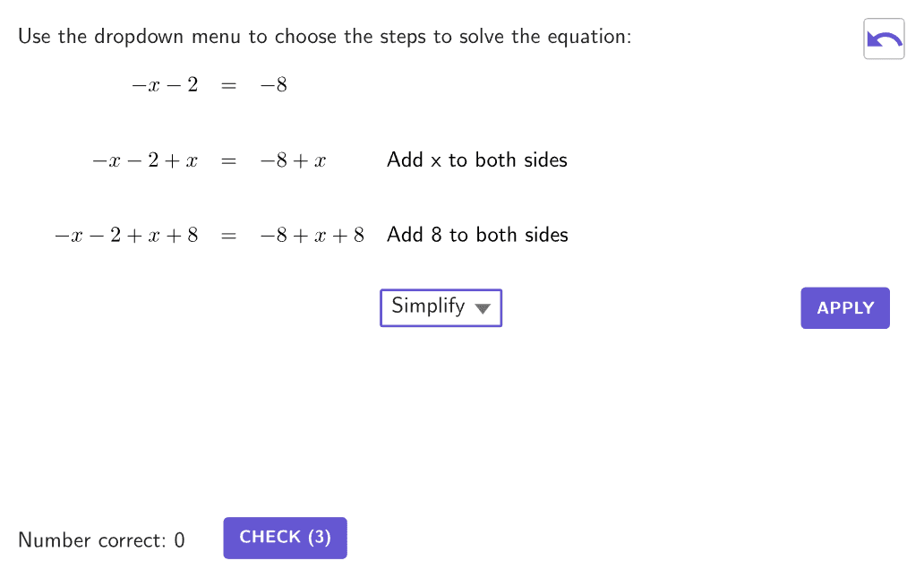Click the equals sign on the third equation line
This screenshot has width=924, height=578.
[228, 236]
